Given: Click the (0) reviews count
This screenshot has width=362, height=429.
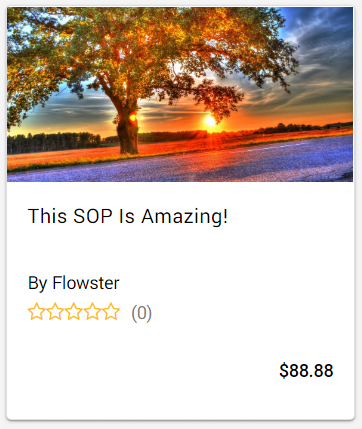Looking at the screenshot, I should point(142,313).
